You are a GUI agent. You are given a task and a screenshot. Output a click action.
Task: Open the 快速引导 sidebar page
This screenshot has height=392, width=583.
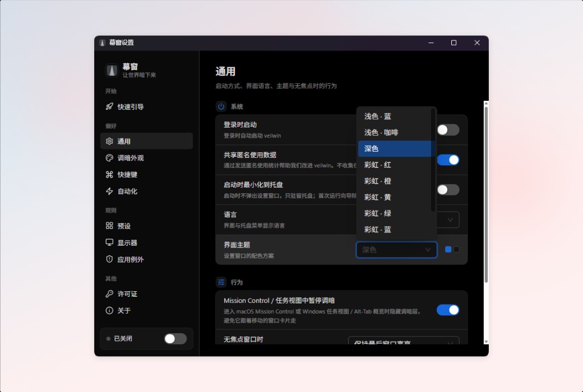click(146, 106)
